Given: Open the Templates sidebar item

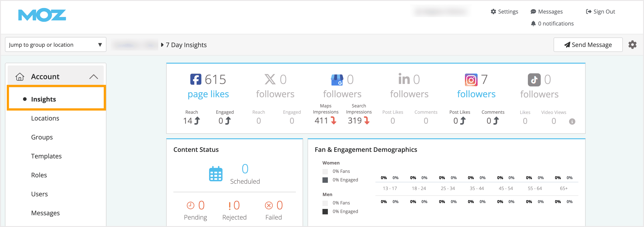Looking at the screenshot, I should click(46, 156).
